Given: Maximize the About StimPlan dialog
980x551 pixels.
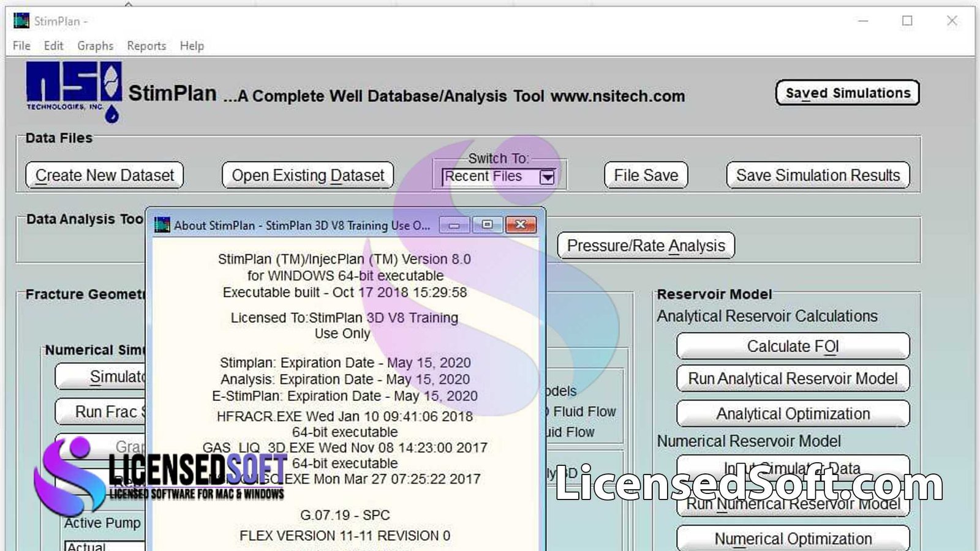Looking at the screenshot, I should [487, 225].
